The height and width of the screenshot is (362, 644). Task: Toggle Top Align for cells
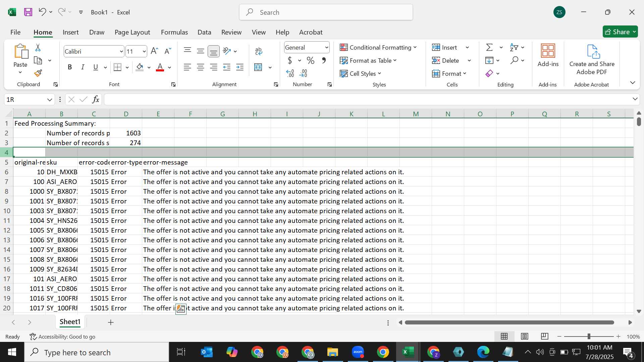(x=187, y=51)
